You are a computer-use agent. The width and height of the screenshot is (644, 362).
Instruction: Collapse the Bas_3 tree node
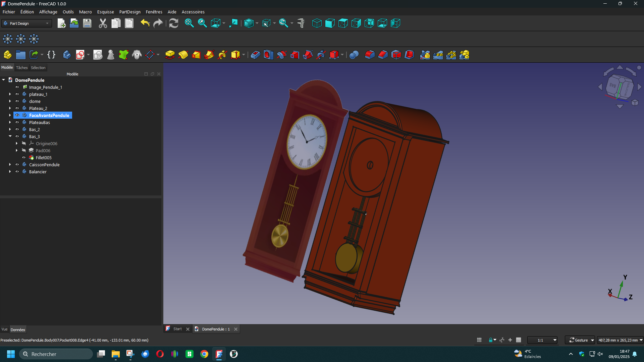(10, 136)
